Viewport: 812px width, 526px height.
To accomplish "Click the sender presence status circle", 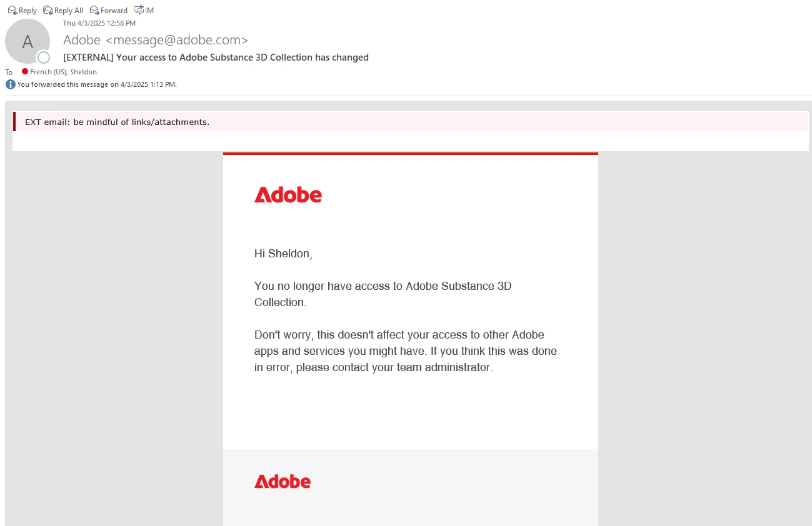I will [44, 57].
